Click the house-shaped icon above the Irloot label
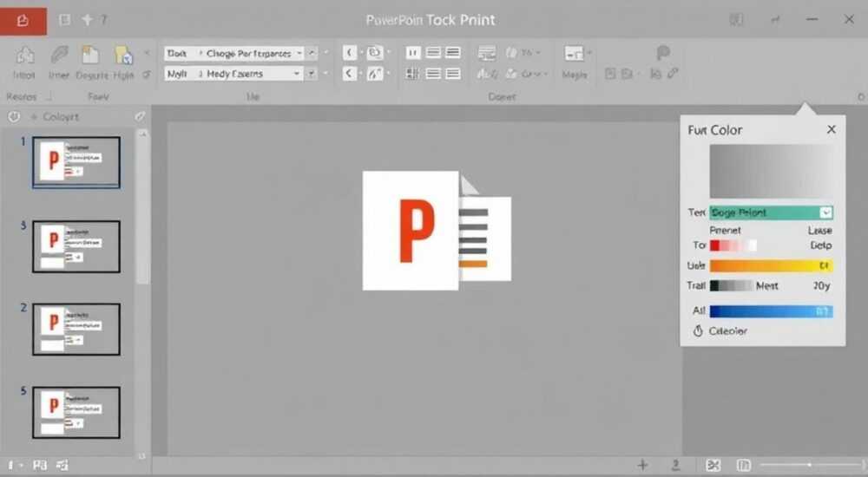868x477 pixels. pyautogui.click(x=24, y=55)
